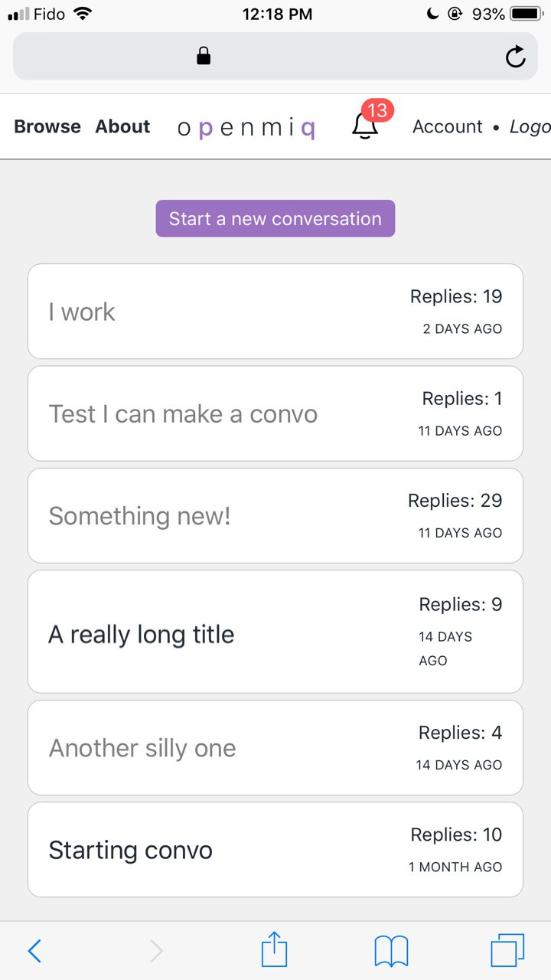
Task: Tap the lock icon in address bar
Action: click(204, 56)
